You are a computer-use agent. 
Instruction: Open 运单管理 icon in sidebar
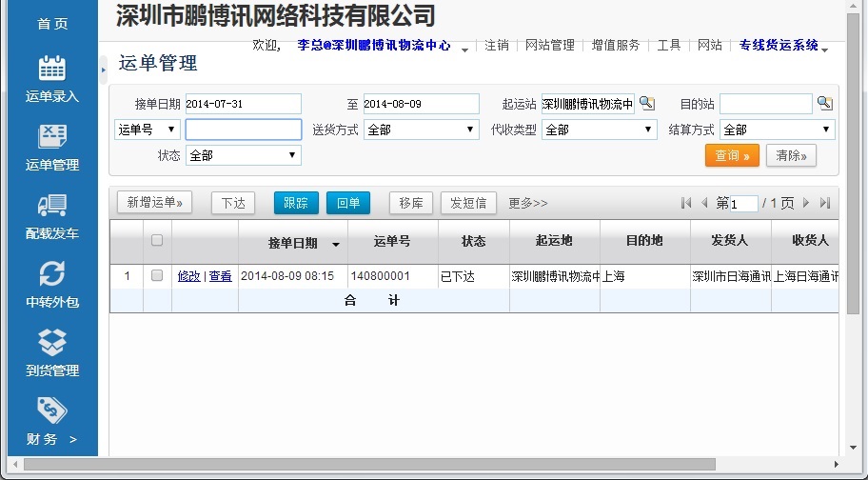coord(52,136)
